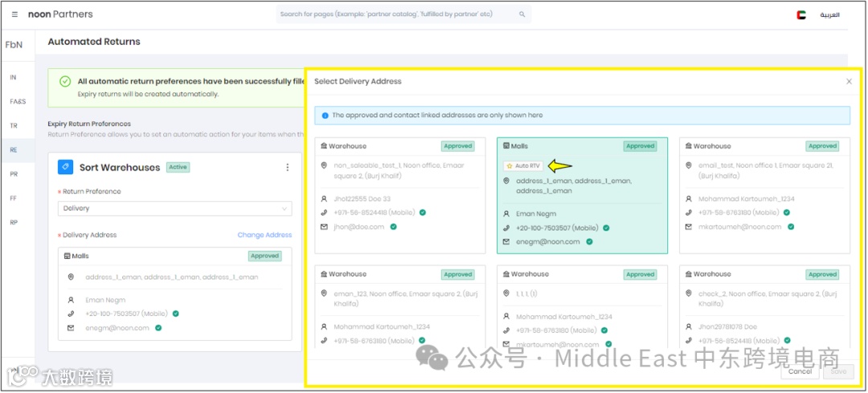Click the Cancel button in the dialog
The width and height of the screenshot is (868, 393).
tap(800, 371)
